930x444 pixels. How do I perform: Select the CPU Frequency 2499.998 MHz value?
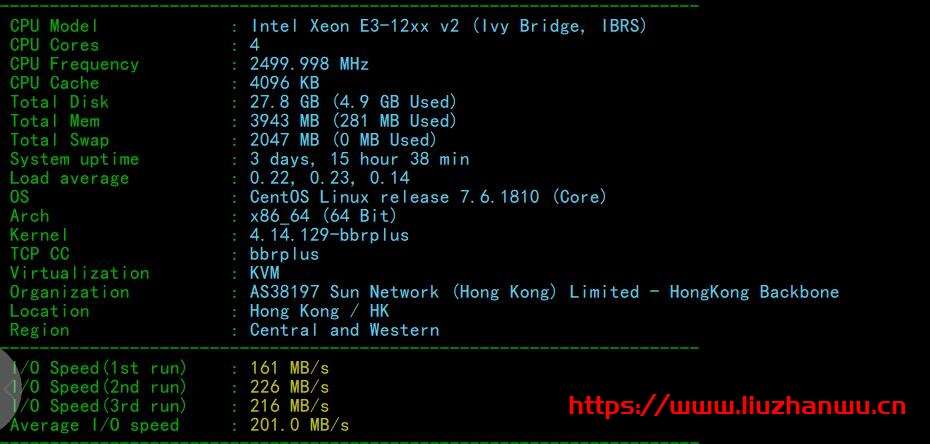tap(309, 64)
